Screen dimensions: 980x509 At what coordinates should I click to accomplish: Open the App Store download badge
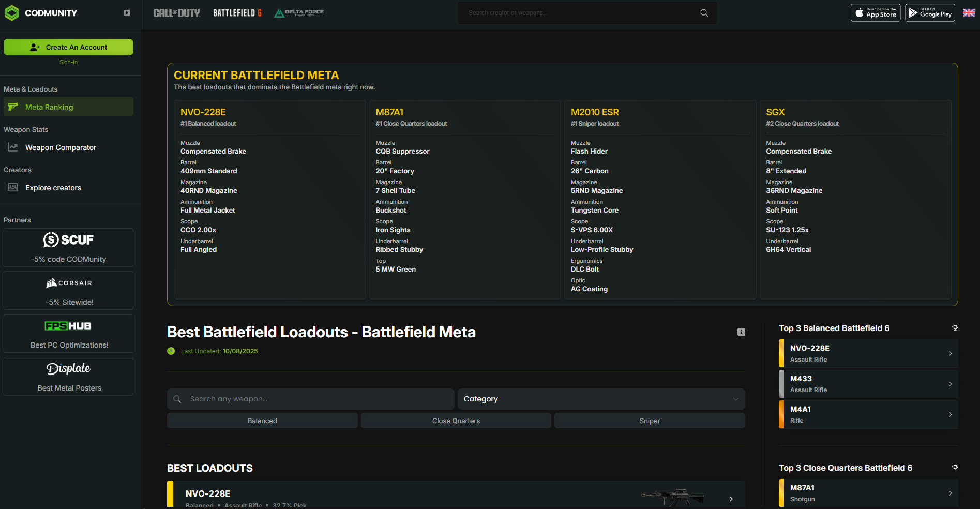pyautogui.click(x=876, y=13)
